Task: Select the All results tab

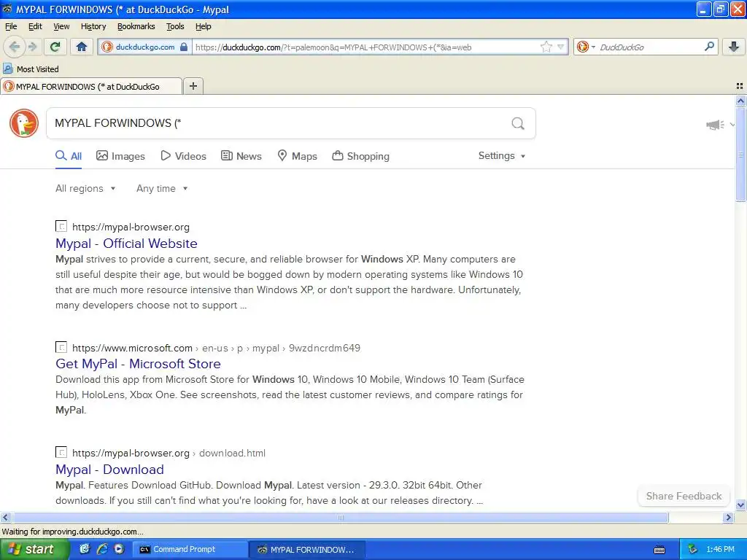Action: 69,156
